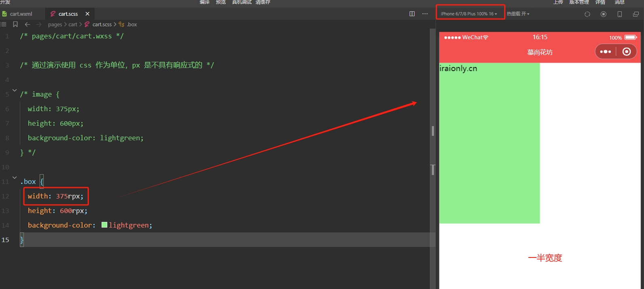This screenshot has width=644, height=289.
Task: Click the outline list icon
Action: [4, 24]
